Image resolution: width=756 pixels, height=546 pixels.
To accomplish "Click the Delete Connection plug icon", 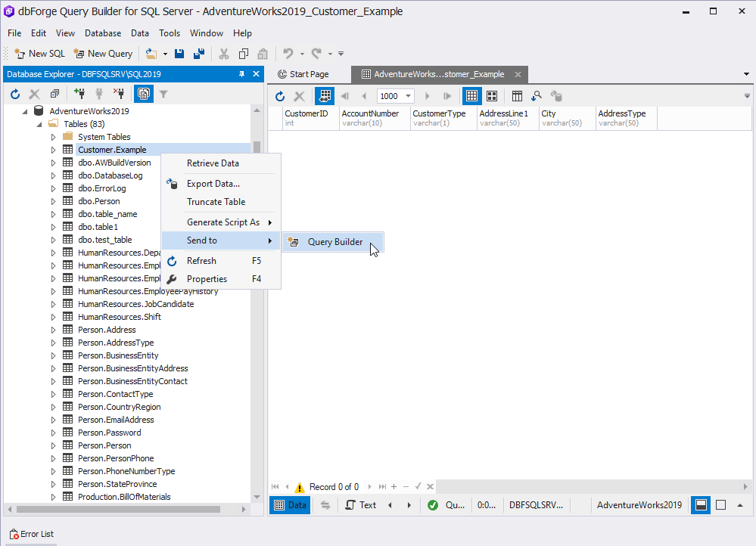I will pyautogui.click(x=119, y=94).
